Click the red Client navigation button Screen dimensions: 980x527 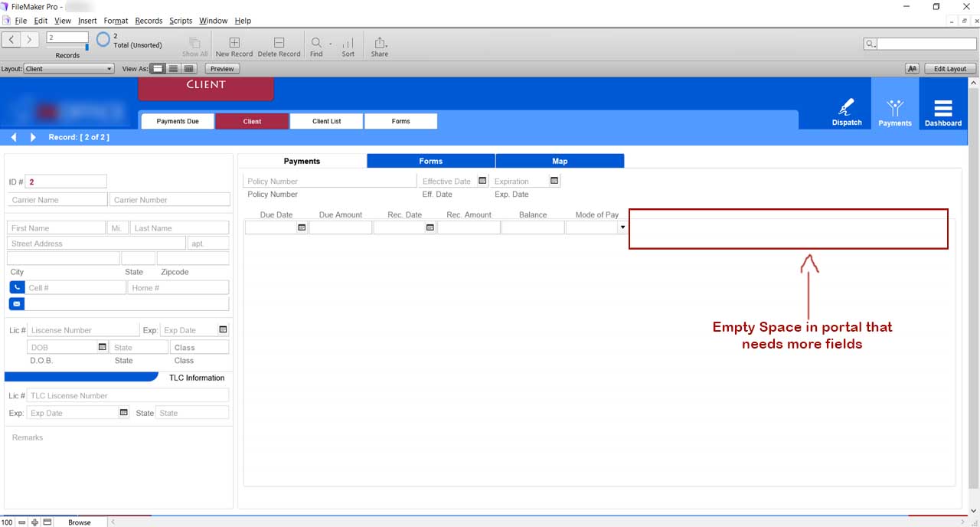pyautogui.click(x=252, y=121)
